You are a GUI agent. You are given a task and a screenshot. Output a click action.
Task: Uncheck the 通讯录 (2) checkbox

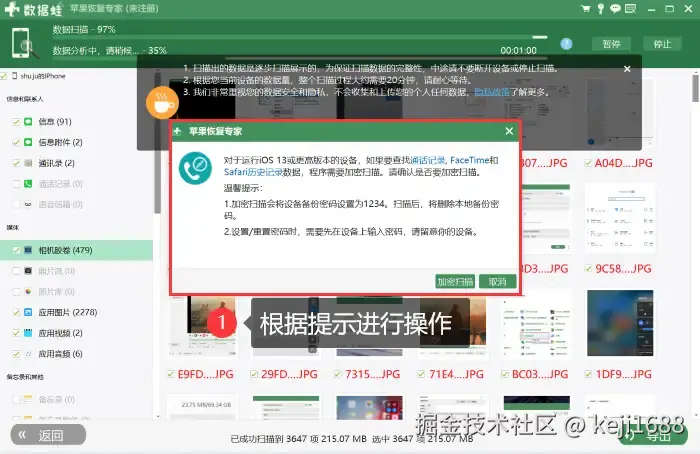[x=16, y=163]
